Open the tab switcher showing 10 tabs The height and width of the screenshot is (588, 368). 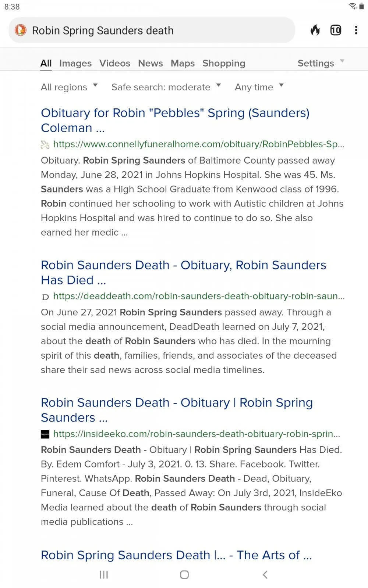[x=336, y=30]
